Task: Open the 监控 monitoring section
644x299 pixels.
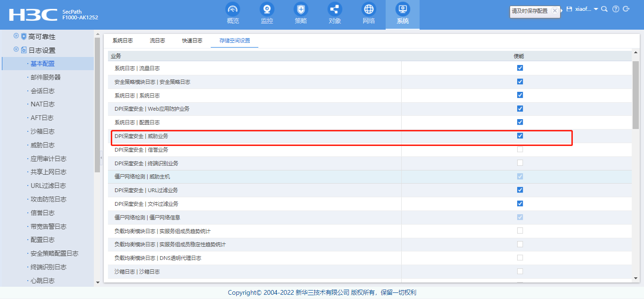Action: pyautogui.click(x=267, y=14)
